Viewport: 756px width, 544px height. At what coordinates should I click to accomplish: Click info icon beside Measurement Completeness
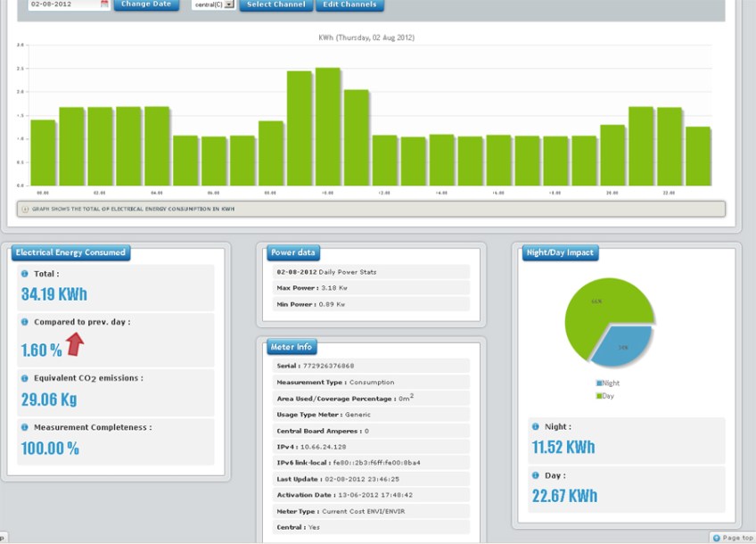pos(25,427)
